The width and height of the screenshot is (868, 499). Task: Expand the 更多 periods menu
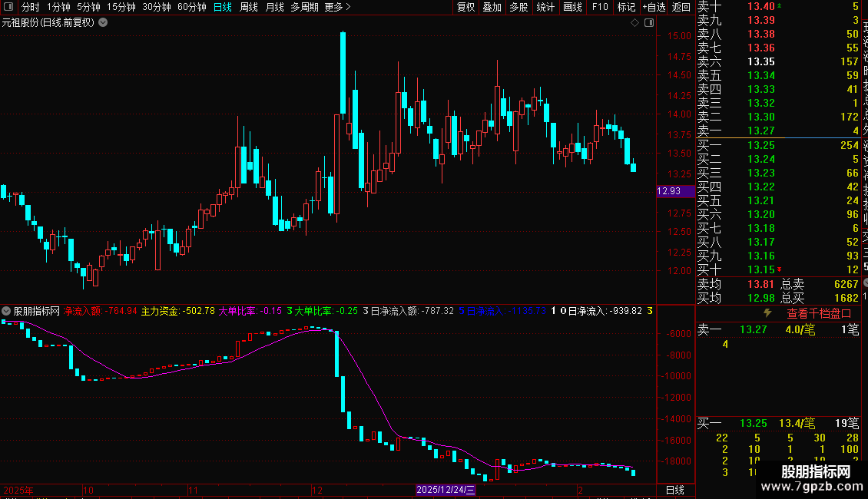[x=338, y=7]
